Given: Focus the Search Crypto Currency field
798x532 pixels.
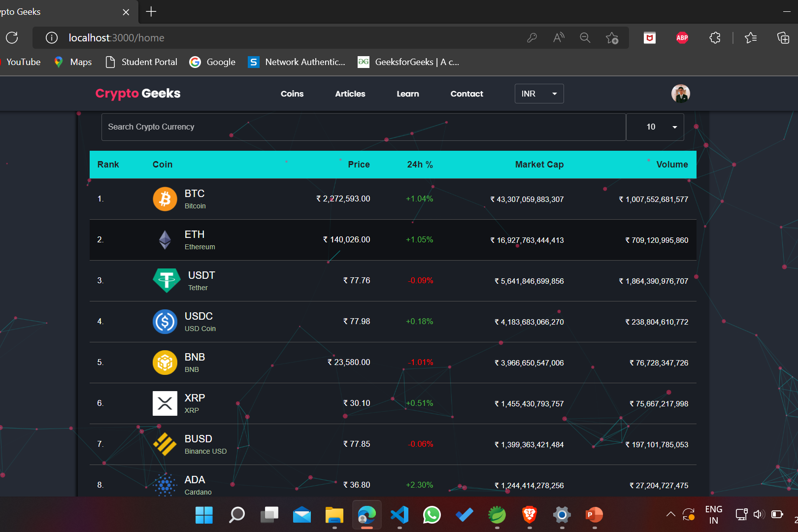Looking at the screenshot, I should [x=364, y=127].
